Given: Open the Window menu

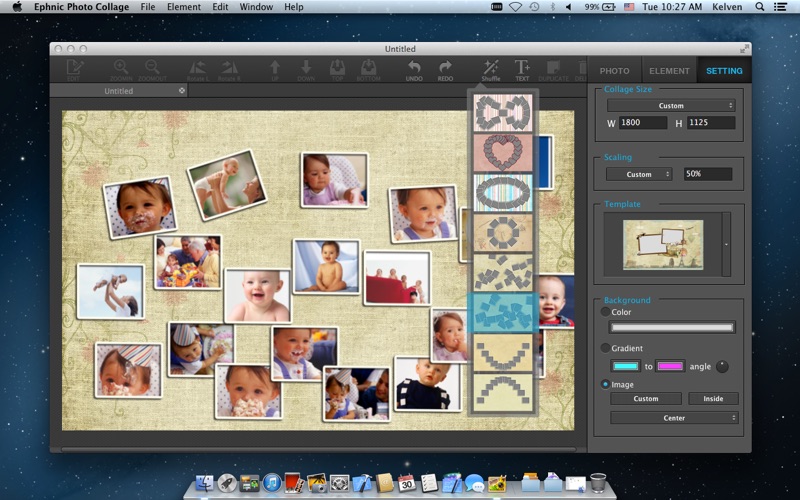Looking at the screenshot, I should (x=256, y=7).
